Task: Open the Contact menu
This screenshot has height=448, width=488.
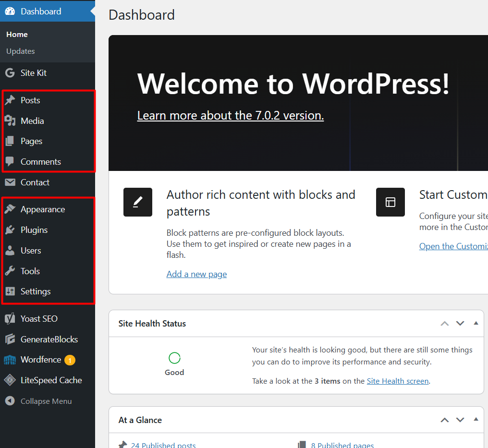Action: (47, 182)
